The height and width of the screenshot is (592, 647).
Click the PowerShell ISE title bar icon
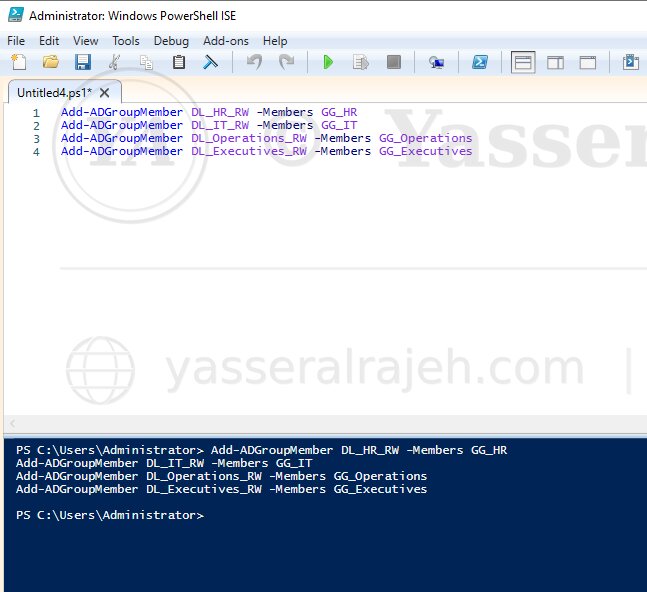[x=16, y=15]
